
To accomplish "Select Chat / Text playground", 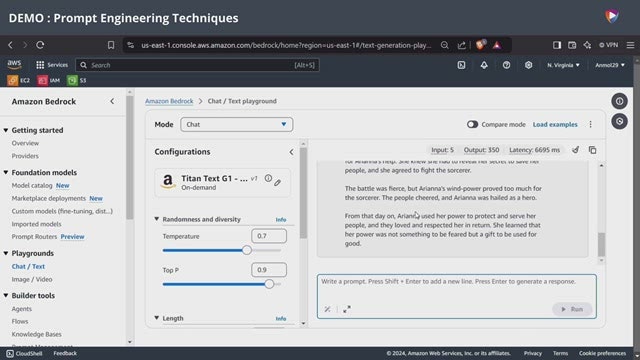I will point(28,266).
